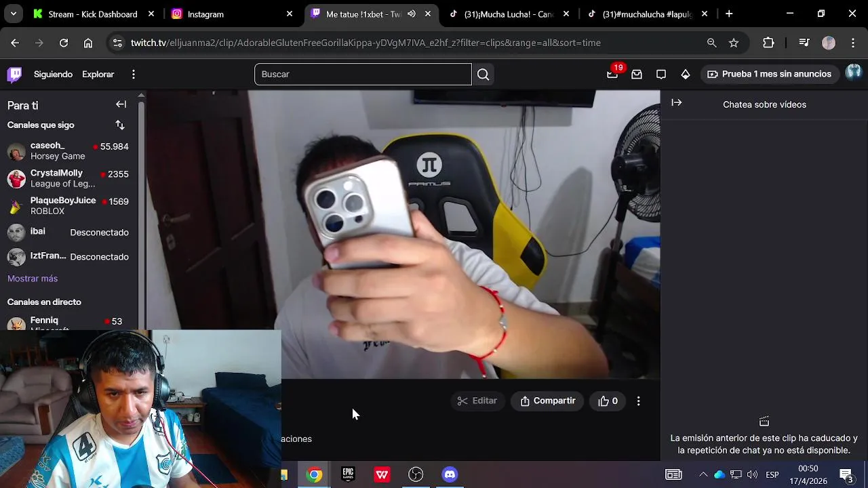Open Epic Games from the taskbar
Viewport: 868px width, 488px height.
click(348, 474)
